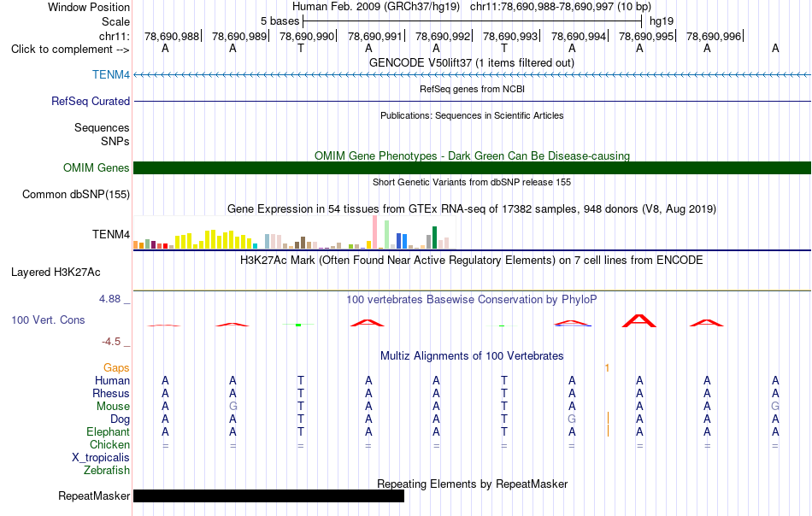Click the Layered H3K27Ac track label
Viewport: 812px width, 516px height.
[56, 273]
